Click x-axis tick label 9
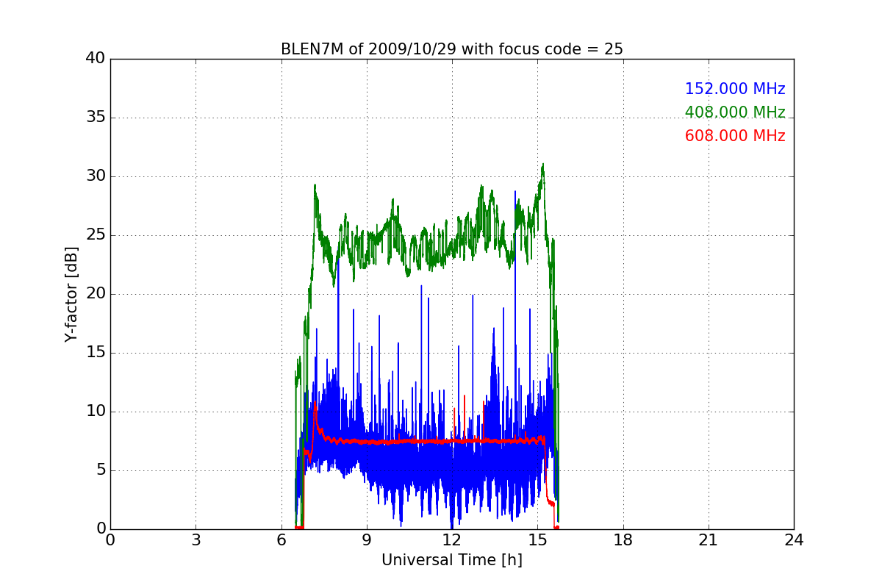 pyautogui.click(x=367, y=540)
